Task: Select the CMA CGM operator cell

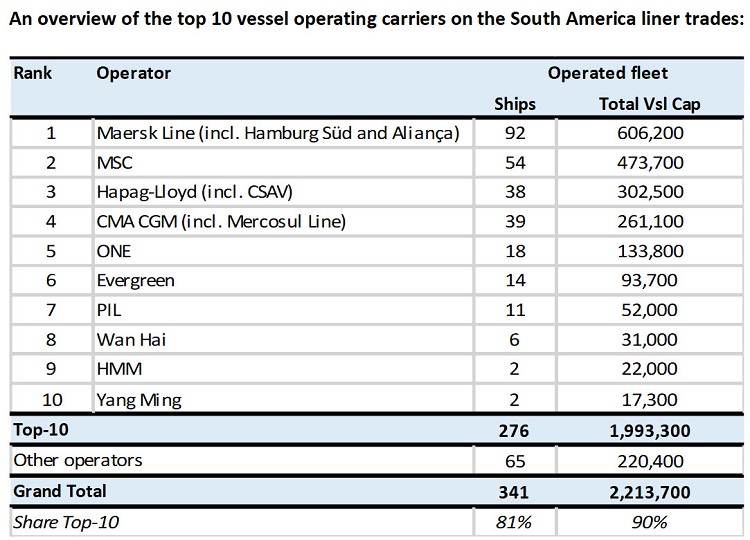Action: click(283, 221)
